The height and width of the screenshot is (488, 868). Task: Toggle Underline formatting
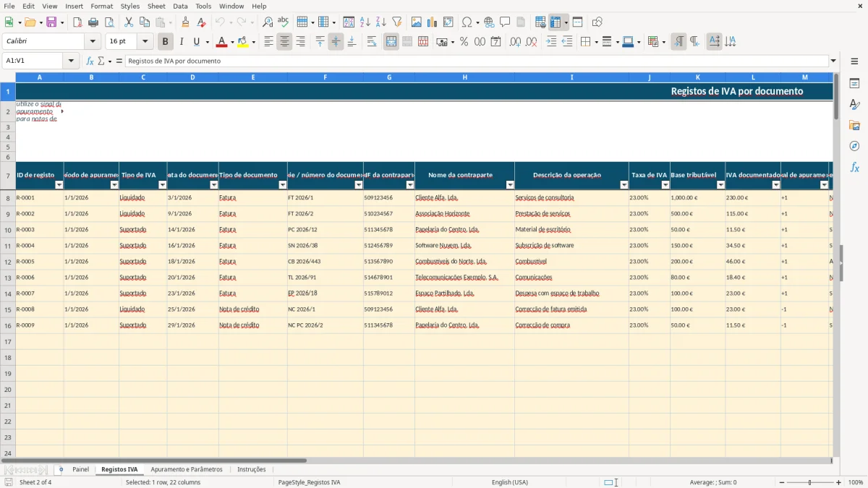point(196,42)
